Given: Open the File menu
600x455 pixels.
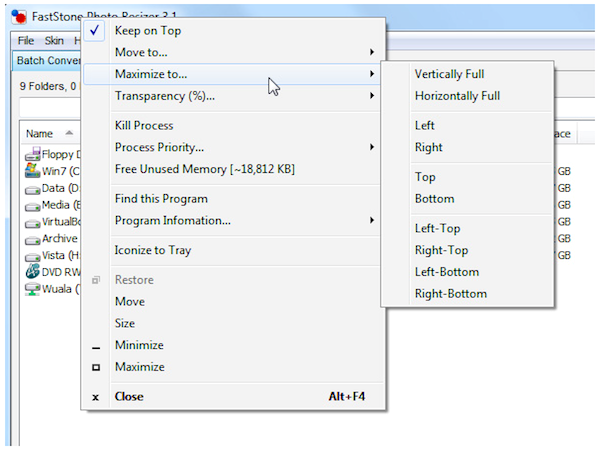Looking at the screenshot, I should [26, 41].
